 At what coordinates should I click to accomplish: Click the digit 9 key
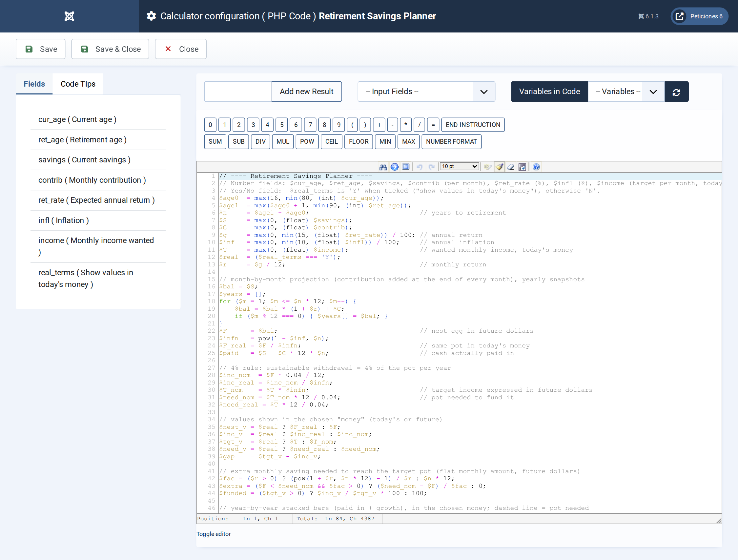tap(338, 125)
